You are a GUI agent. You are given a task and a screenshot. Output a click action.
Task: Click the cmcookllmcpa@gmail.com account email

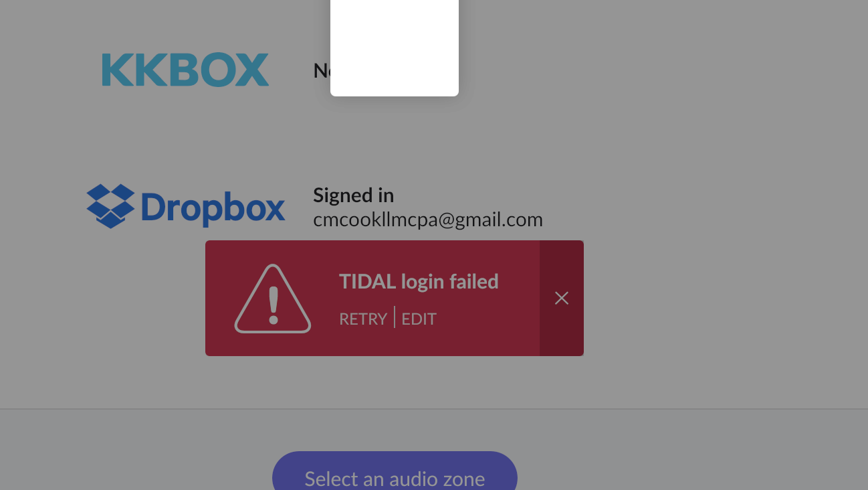428,219
